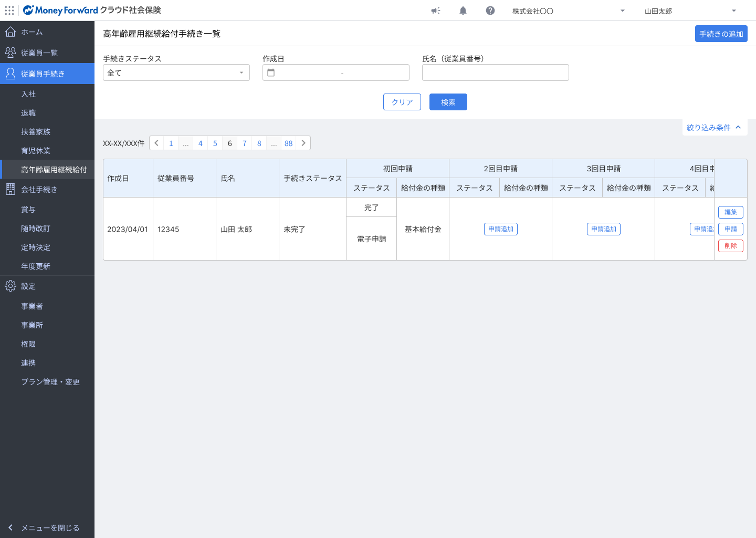Viewport: 756px width, 538px height.
Task: Select 年度更新 in the sidebar
Action: click(47, 266)
